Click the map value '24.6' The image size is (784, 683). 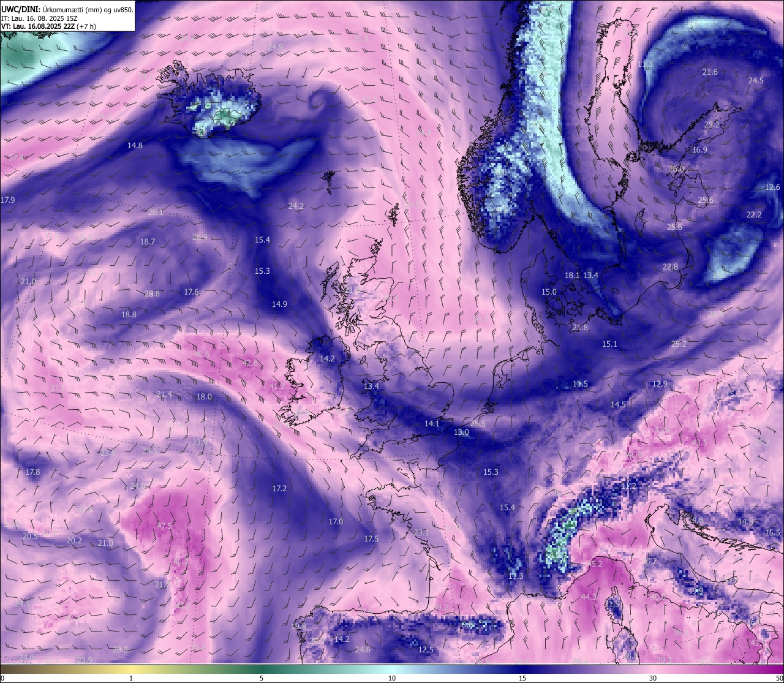[363, 649]
